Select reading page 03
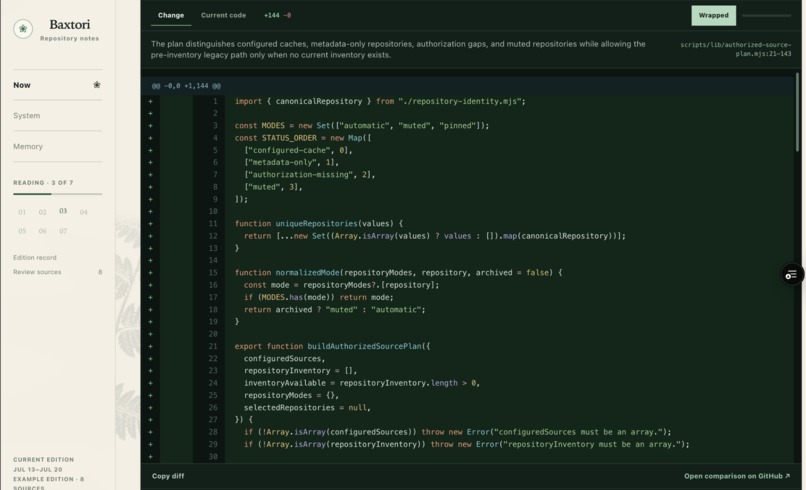This screenshot has height=490, width=806. pyautogui.click(x=63, y=211)
